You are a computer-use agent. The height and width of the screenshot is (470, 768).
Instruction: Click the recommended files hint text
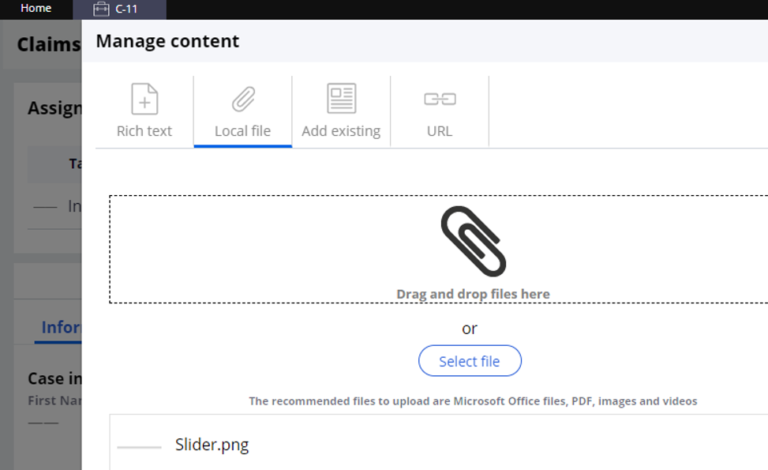pyautogui.click(x=472, y=401)
